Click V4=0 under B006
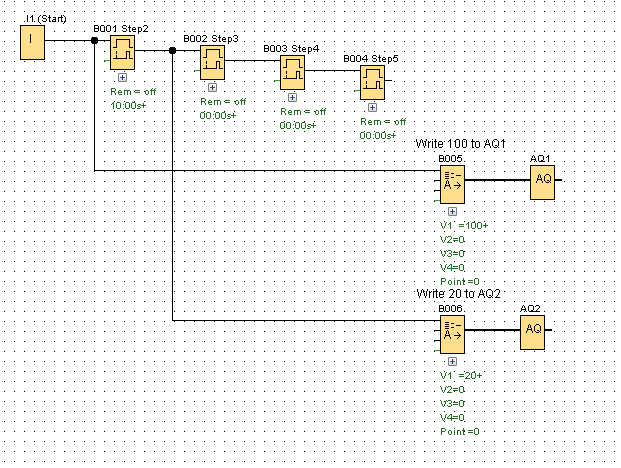 click(452, 418)
